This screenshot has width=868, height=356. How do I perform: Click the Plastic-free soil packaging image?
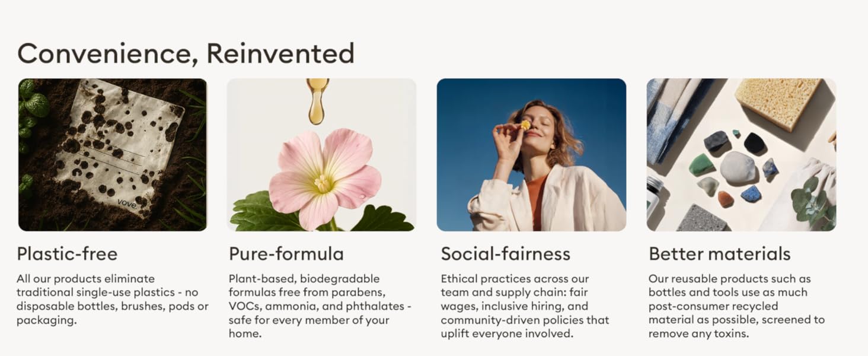pos(113,155)
